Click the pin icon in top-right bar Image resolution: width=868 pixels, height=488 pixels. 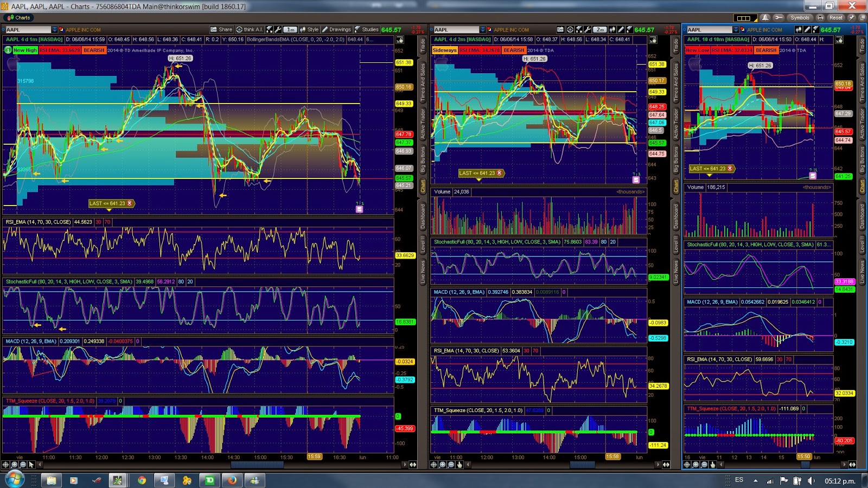pos(852,17)
